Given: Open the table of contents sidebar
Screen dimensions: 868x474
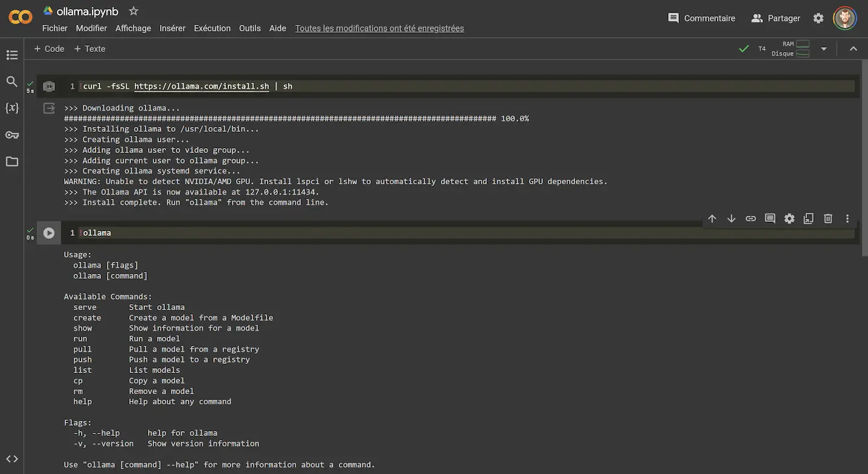Looking at the screenshot, I should point(12,55).
